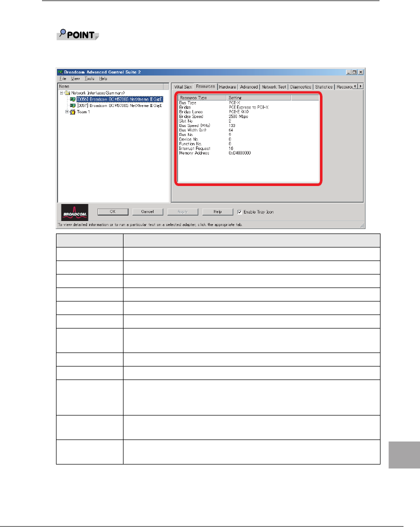Open the Advanced tab
Screen dimensions: 420x527
click(248, 86)
